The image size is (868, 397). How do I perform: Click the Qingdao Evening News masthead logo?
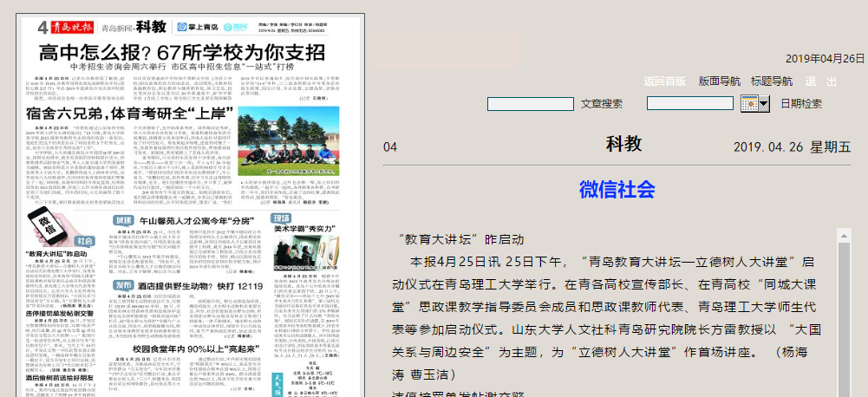click(x=69, y=26)
